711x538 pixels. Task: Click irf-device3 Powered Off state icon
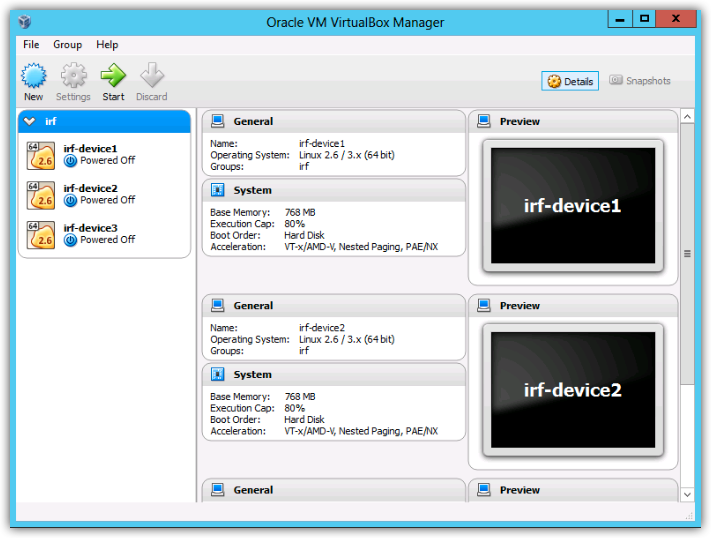70,240
